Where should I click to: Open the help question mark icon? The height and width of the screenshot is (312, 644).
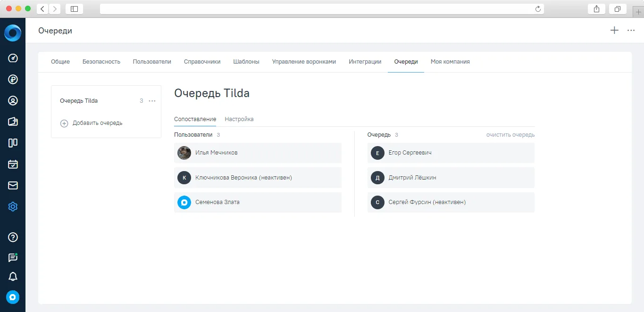coord(13,237)
